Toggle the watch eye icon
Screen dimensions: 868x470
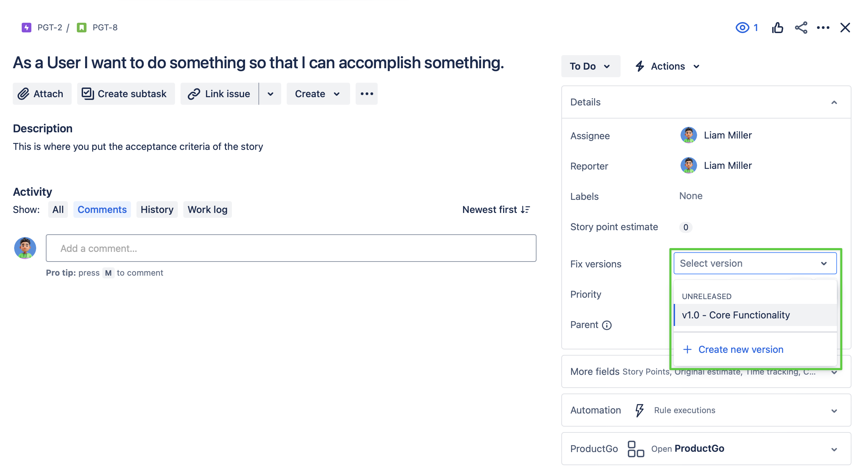pos(742,28)
